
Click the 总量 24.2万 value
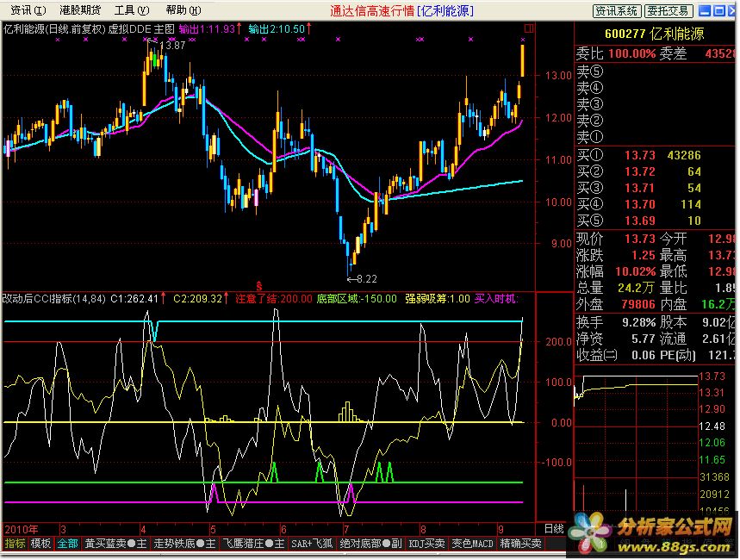pos(637,288)
